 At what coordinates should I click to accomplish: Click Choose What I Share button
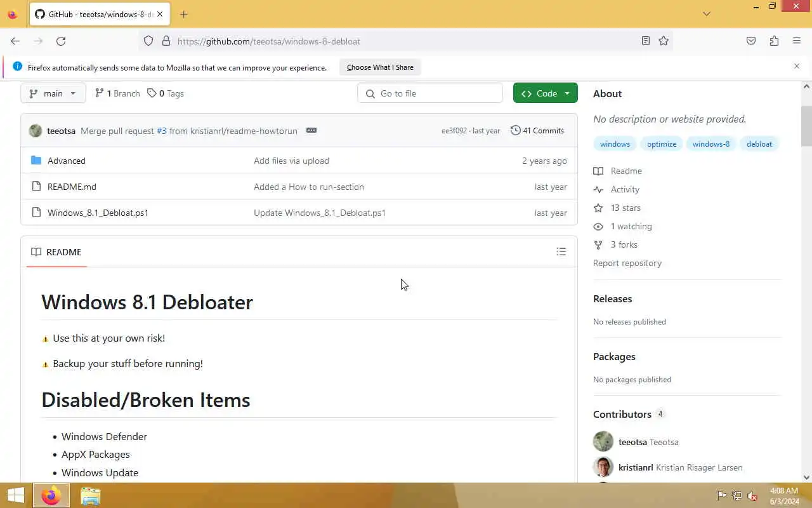click(x=380, y=67)
